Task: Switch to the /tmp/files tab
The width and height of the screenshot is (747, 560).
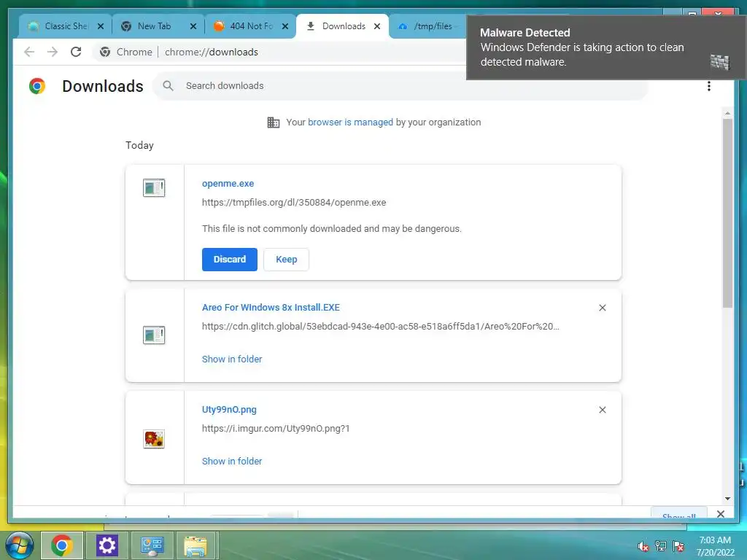Action: pos(429,26)
